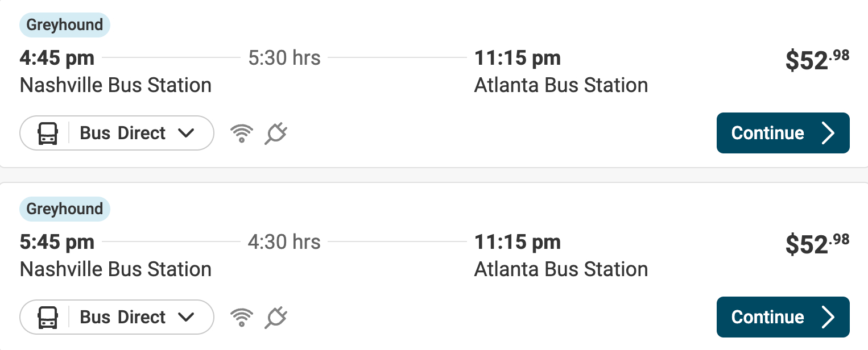Click the Wi-Fi icon on the 5:45 pm trip
Screen dimensions: 868x350
tap(241, 318)
